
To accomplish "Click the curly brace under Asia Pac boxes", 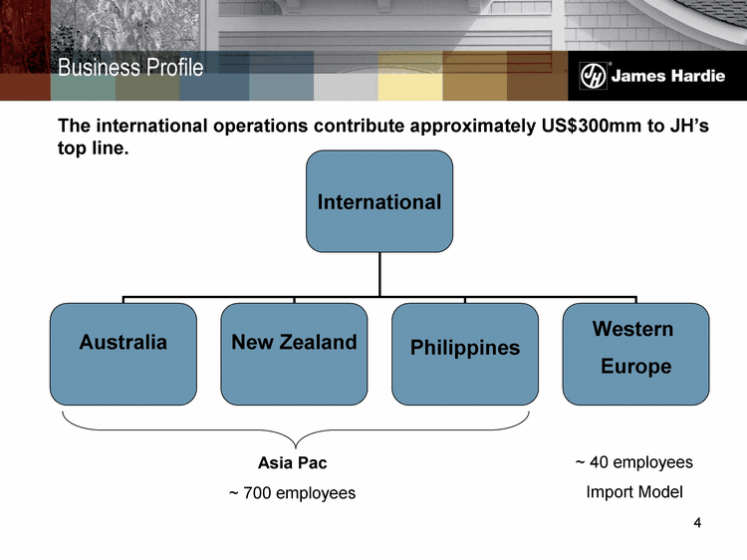I will point(296,430).
